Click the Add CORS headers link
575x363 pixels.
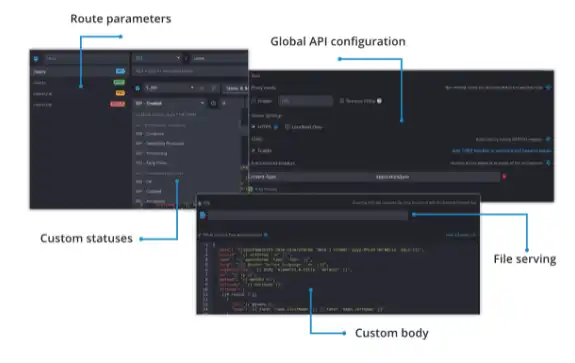click(x=501, y=150)
